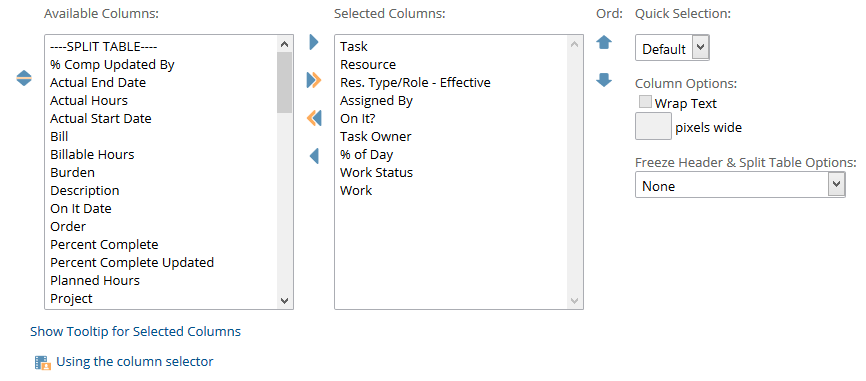Click the pixels wide input field

tap(653, 126)
